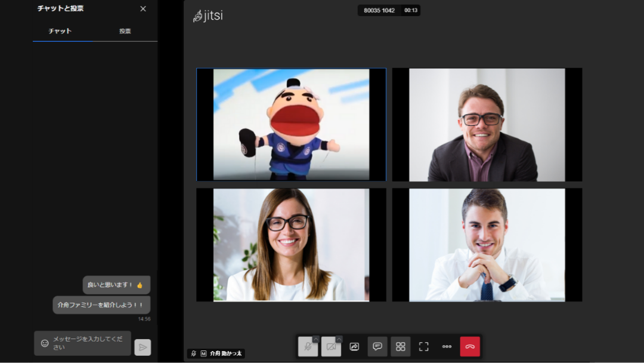Select the video tile of man wearing tie
Image resolution: width=644 pixels, height=363 pixels.
coord(487,245)
